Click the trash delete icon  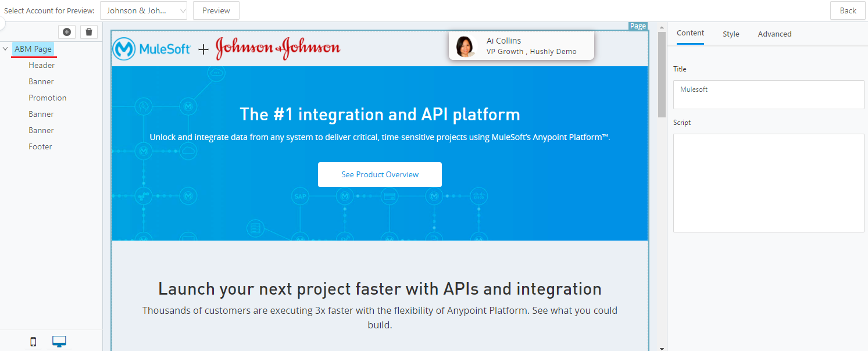[88, 32]
